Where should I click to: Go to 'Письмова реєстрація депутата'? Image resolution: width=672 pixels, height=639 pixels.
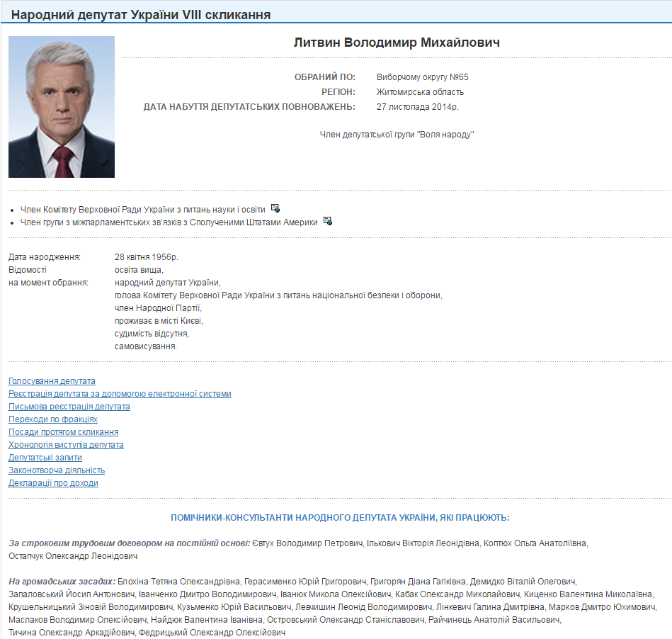69,407
